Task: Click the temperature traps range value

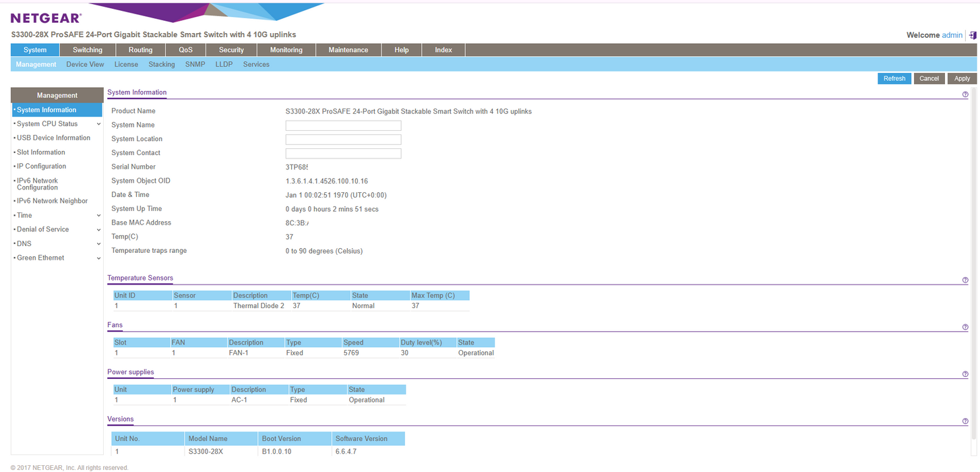Action: (324, 252)
